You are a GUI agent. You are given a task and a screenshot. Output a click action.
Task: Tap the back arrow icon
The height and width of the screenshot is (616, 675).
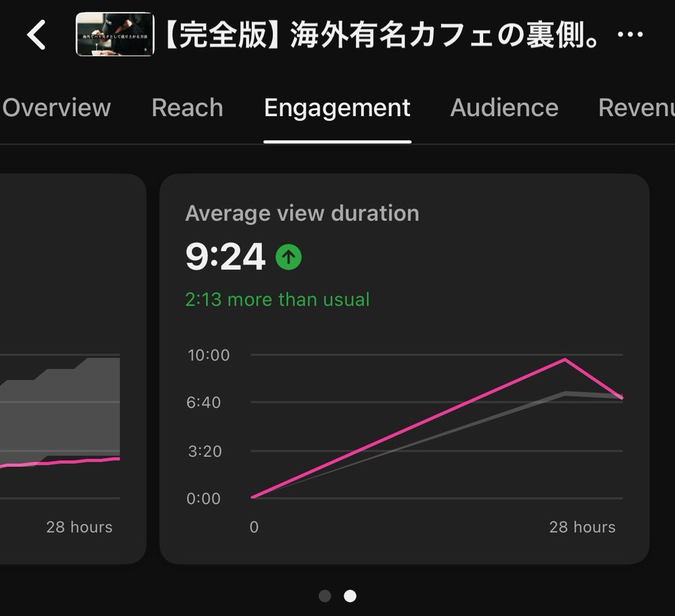[x=36, y=34]
